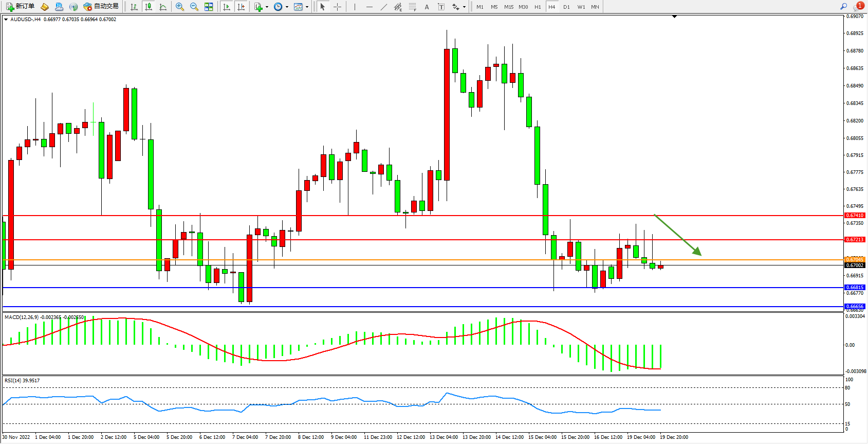Select the text label tool
The image size is (868, 444).
(x=441, y=7)
